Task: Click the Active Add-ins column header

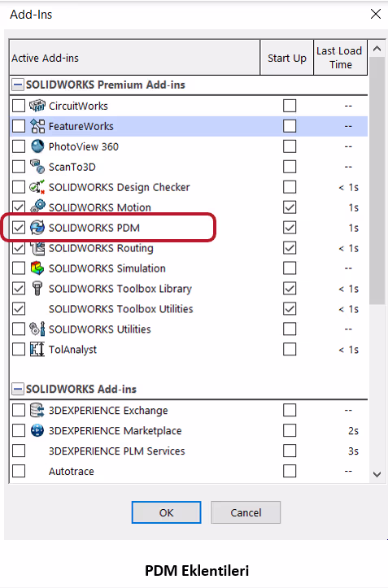Action: click(135, 58)
